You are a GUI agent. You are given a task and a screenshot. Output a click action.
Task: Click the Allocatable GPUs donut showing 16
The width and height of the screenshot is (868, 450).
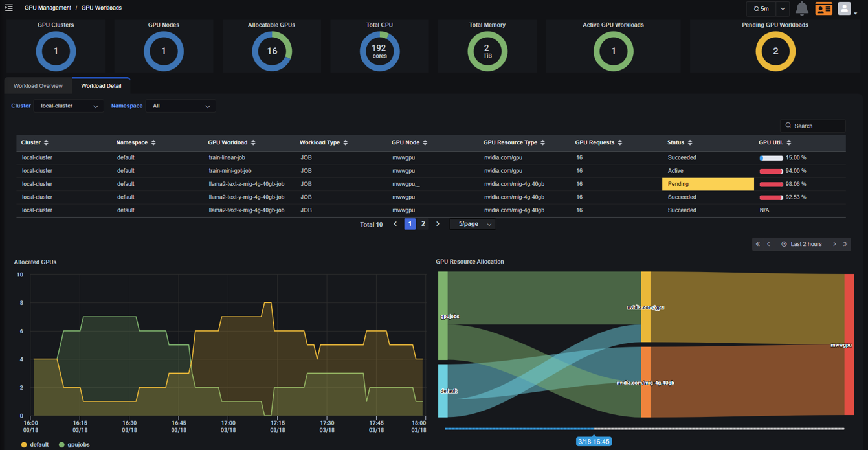(x=272, y=51)
